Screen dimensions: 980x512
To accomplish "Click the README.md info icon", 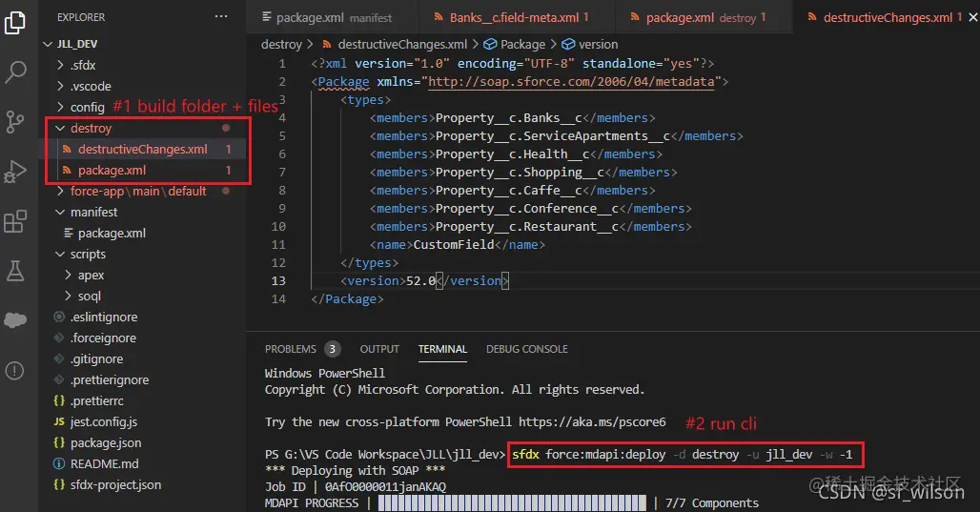I will point(59,464).
